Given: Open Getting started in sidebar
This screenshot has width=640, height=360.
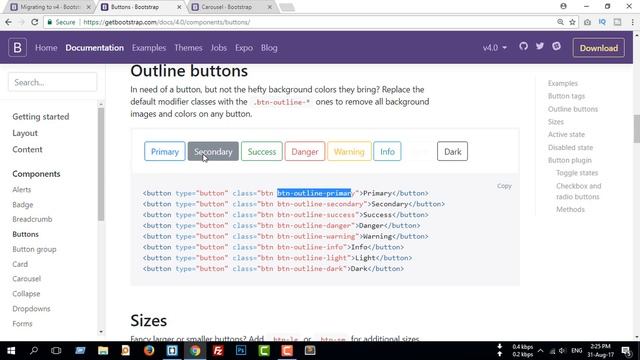Looking at the screenshot, I should coord(41,117).
